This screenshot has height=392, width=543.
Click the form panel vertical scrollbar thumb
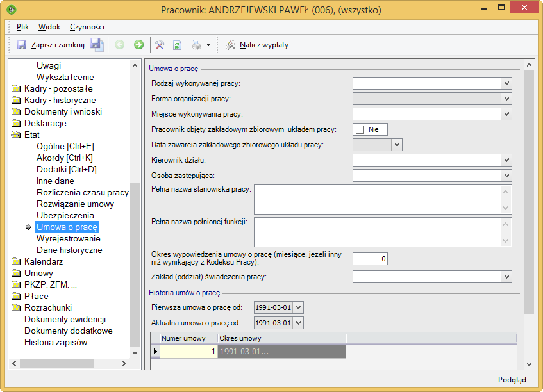529,192
